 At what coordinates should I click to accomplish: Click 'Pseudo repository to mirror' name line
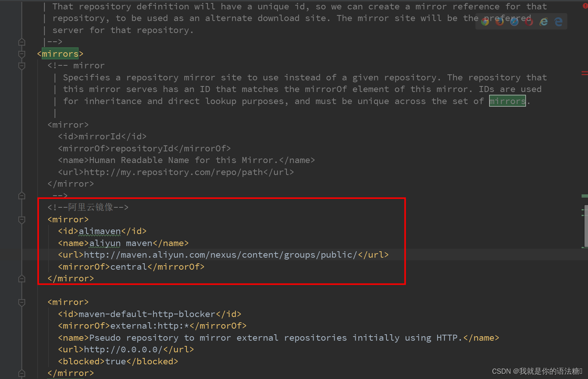click(279, 338)
